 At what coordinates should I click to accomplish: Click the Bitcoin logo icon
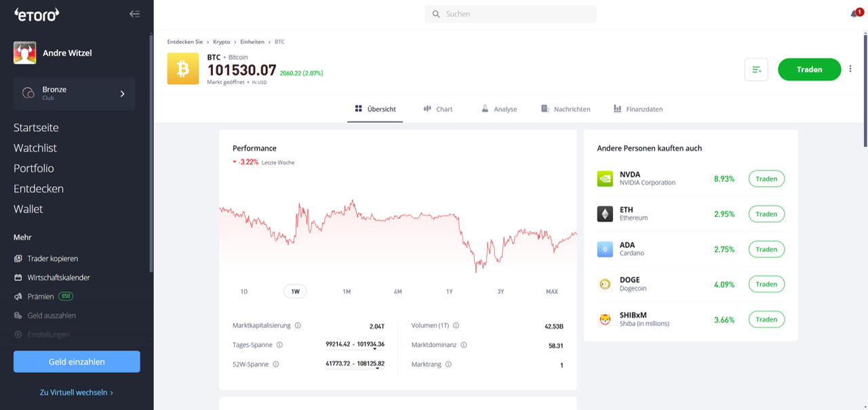pyautogui.click(x=183, y=69)
